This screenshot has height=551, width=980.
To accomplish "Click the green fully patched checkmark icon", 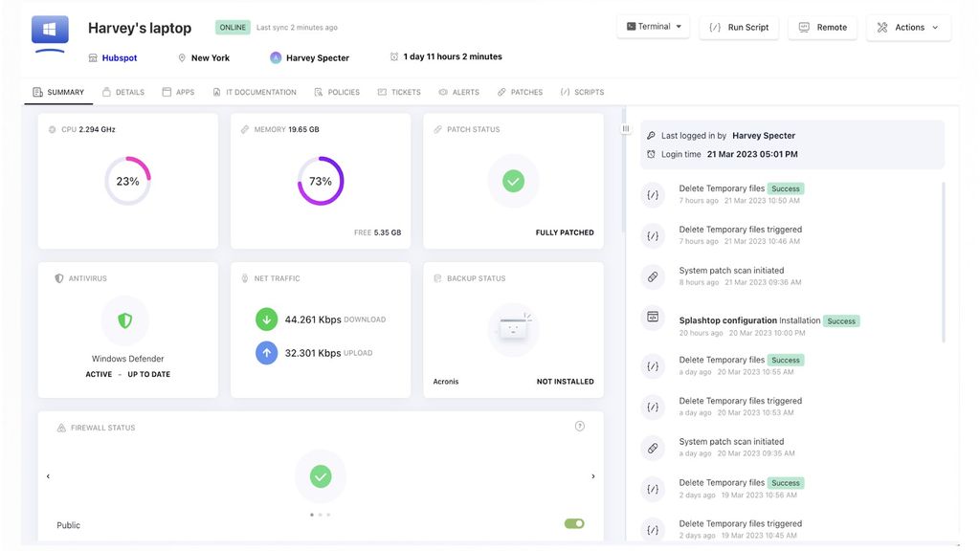I will click(x=513, y=181).
